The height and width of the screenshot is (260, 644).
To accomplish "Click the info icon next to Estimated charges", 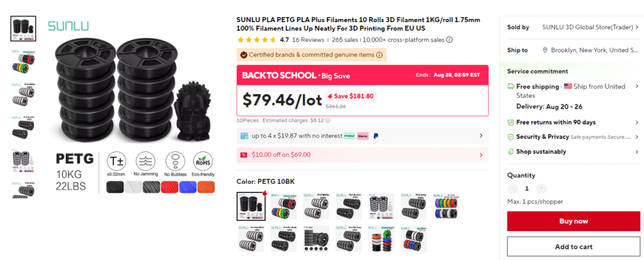I will coord(328,121).
